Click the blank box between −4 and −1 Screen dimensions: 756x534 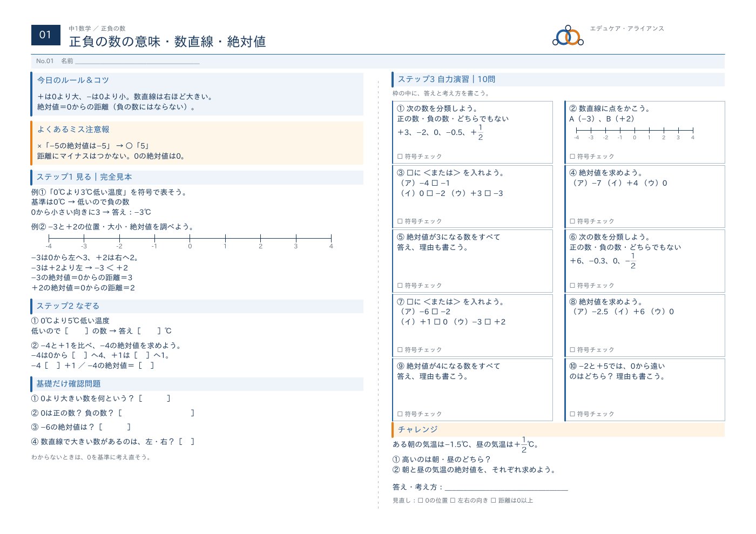[435, 183]
